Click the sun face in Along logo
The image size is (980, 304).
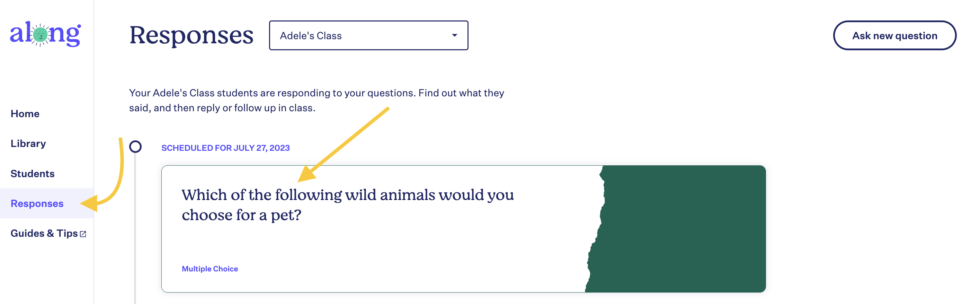[x=40, y=35]
